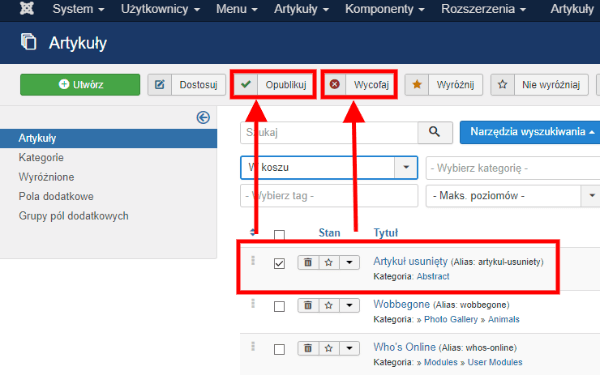Viewport: 600px width, 375px height.
Task: Open the Abstract category link
Action: (x=433, y=276)
